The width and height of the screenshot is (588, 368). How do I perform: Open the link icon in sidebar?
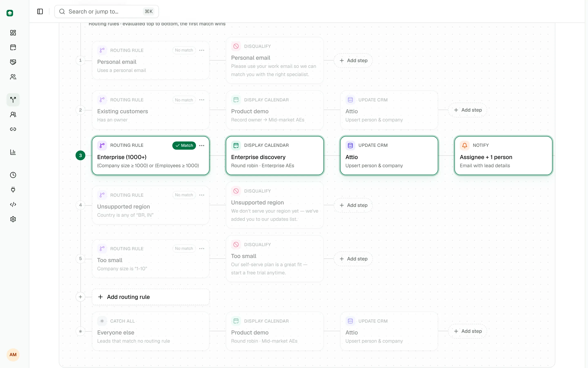pos(13,129)
